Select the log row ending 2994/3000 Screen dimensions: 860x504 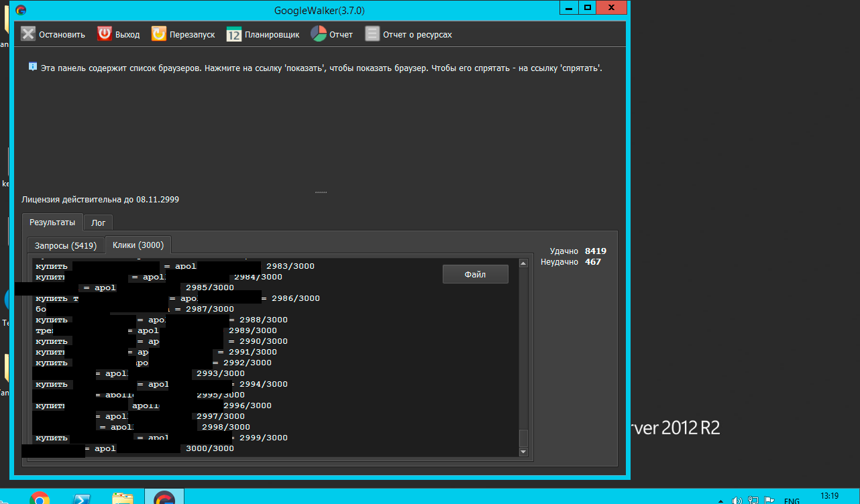pos(161,384)
